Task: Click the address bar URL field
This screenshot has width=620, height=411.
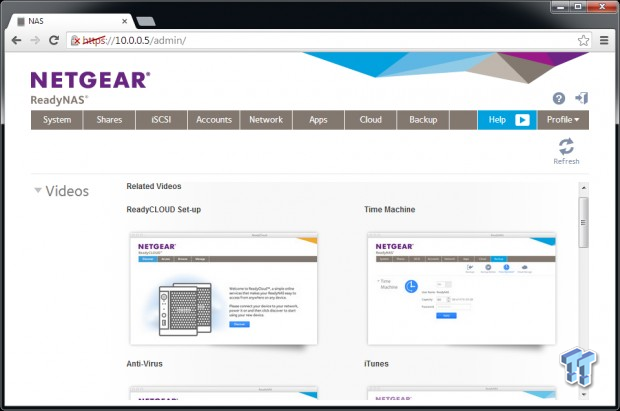Action: (328, 40)
